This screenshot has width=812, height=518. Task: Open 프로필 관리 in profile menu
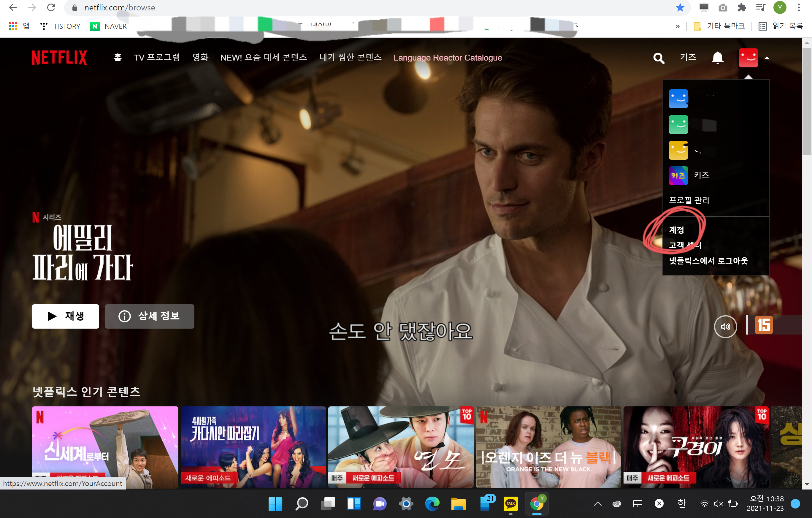[689, 200]
